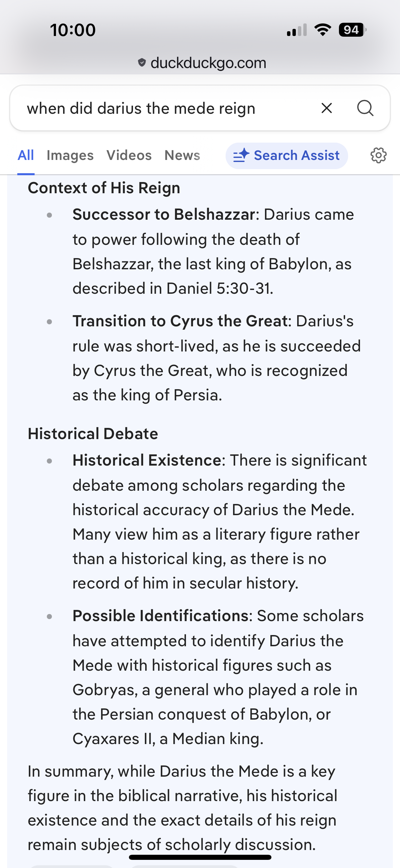Select the All results tab
This screenshot has height=868, width=400.
click(26, 156)
